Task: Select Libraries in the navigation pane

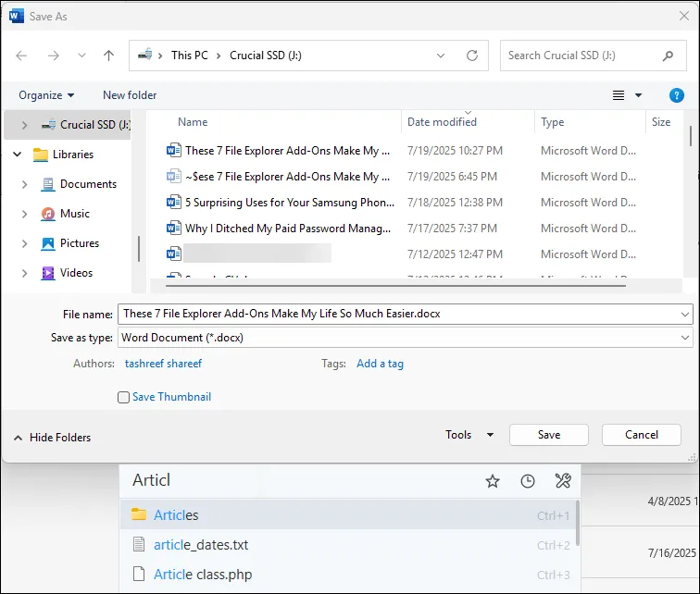Action: tap(63, 155)
